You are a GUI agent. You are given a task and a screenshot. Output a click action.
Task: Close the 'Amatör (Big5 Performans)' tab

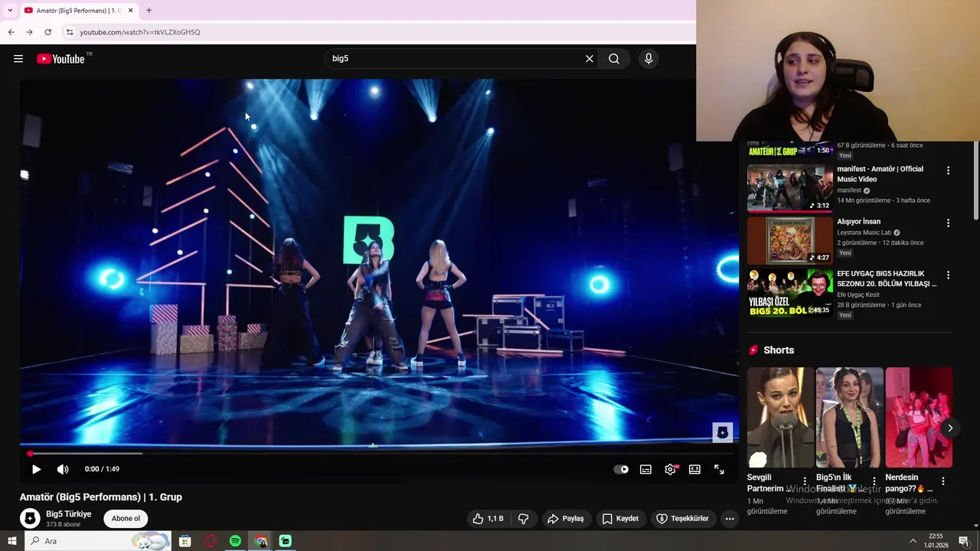click(x=130, y=11)
